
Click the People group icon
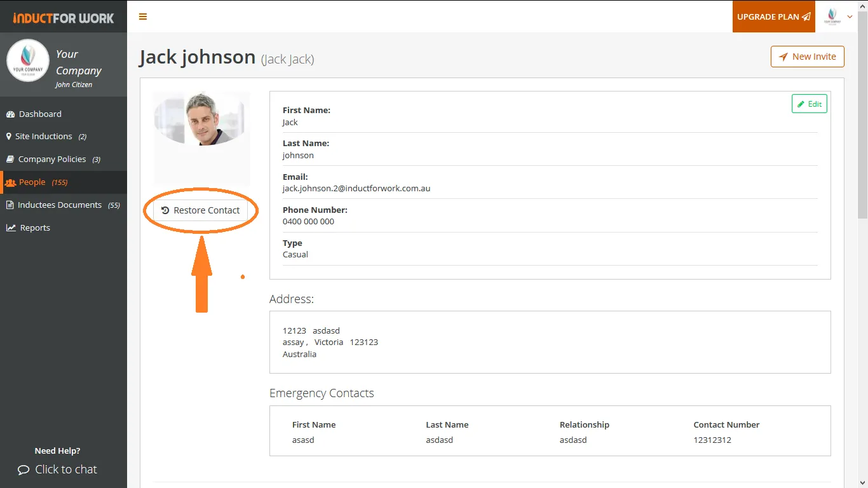[x=10, y=182]
